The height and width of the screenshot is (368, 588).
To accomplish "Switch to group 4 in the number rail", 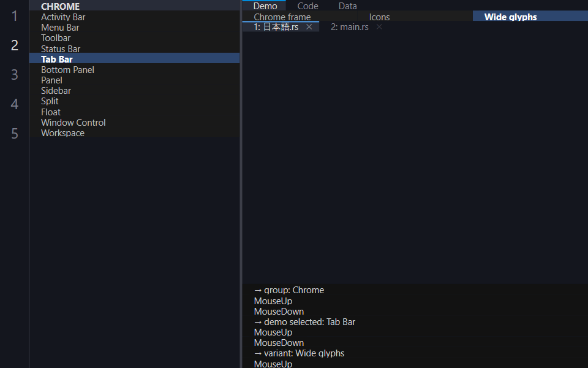I will pos(15,104).
